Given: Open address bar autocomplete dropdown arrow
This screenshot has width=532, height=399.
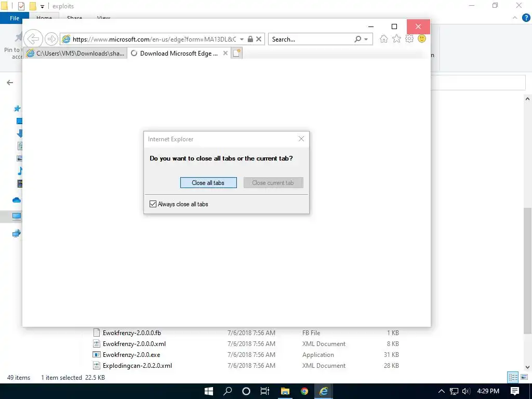Looking at the screenshot, I should tap(242, 39).
